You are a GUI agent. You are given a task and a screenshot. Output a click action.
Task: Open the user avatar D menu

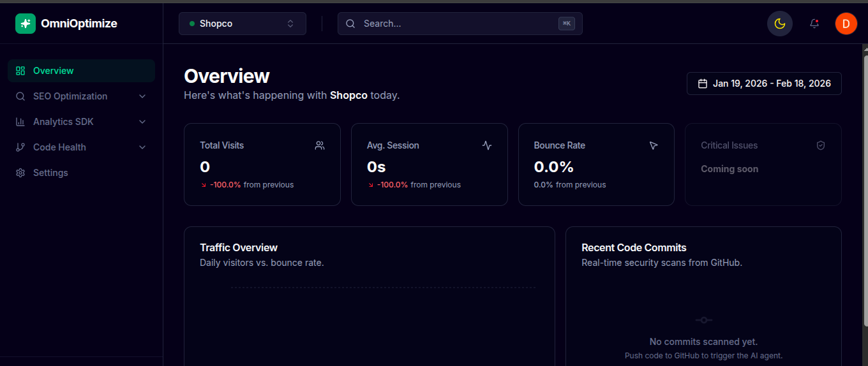(846, 24)
